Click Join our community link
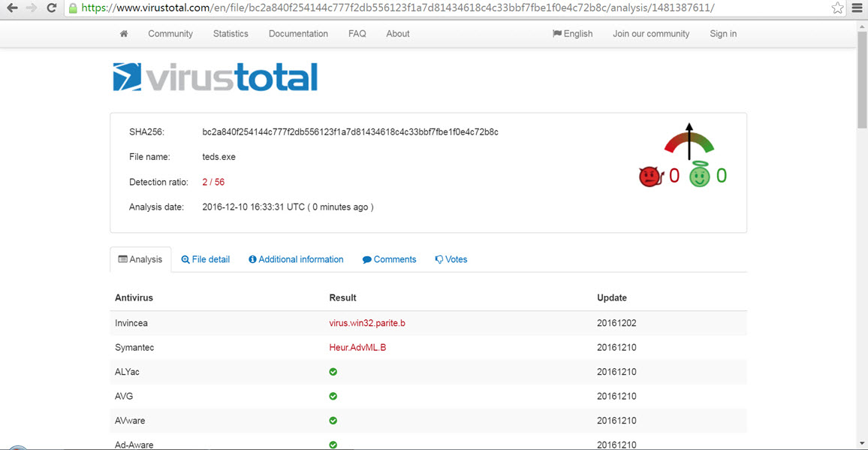Image resolution: width=868 pixels, height=450 pixels. tap(651, 34)
